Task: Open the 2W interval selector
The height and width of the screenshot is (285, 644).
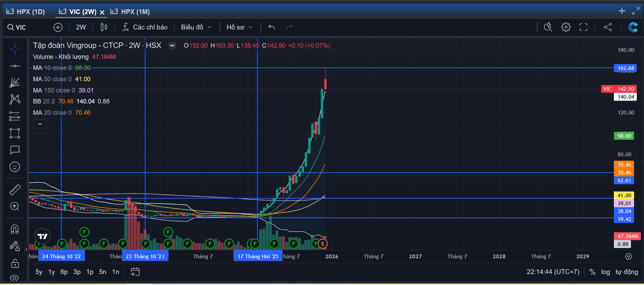Action: 81,27
